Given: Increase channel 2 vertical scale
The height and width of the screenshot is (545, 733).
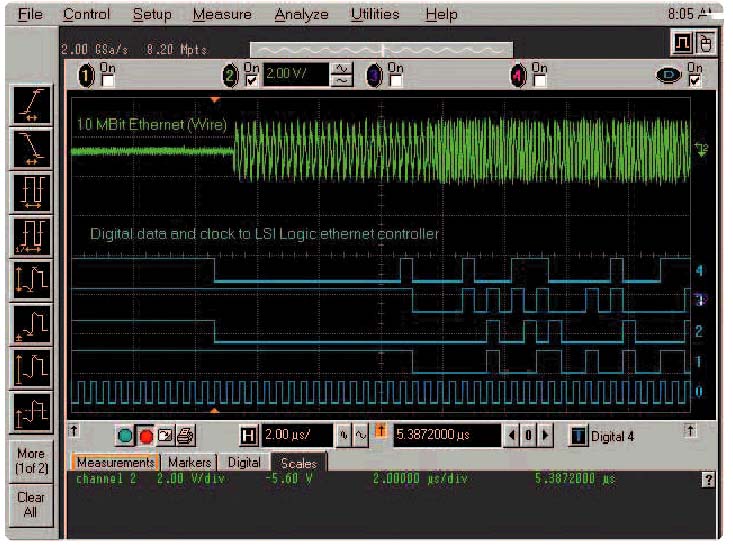Looking at the screenshot, I should tap(342, 69).
